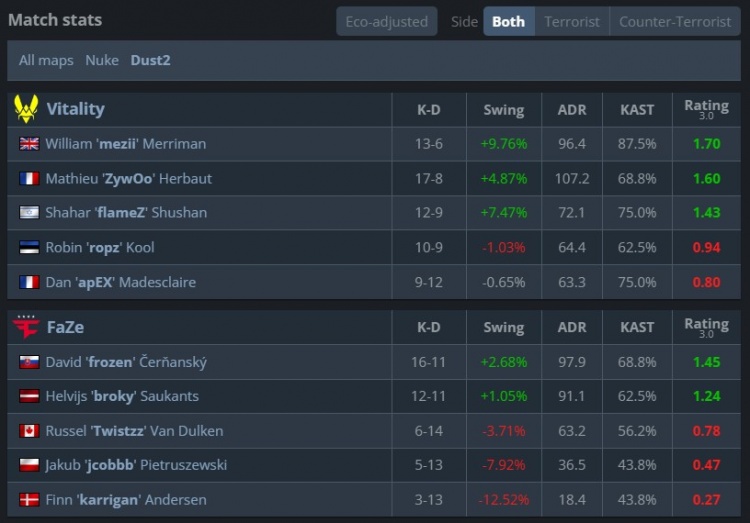This screenshot has height=523, width=750.
Task: Select the Both side filter
Action: (x=508, y=21)
